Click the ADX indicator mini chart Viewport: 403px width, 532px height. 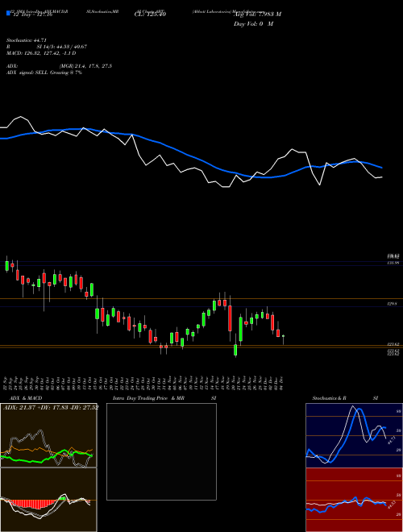48,435
